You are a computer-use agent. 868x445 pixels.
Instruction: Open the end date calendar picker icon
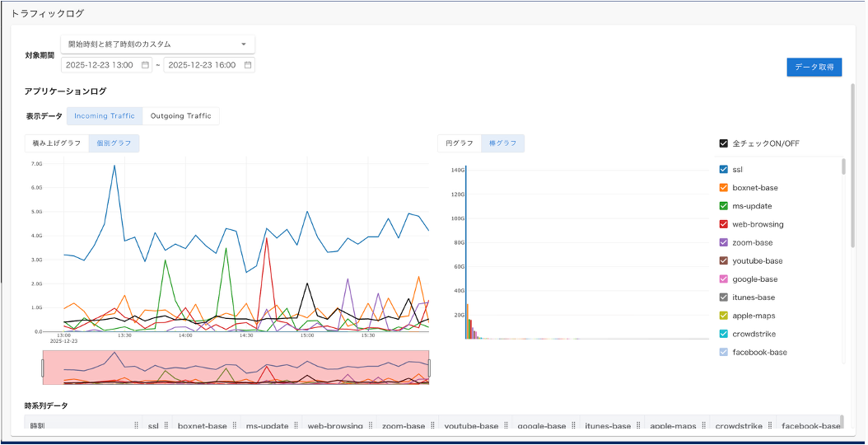click(x=247, y=65)
